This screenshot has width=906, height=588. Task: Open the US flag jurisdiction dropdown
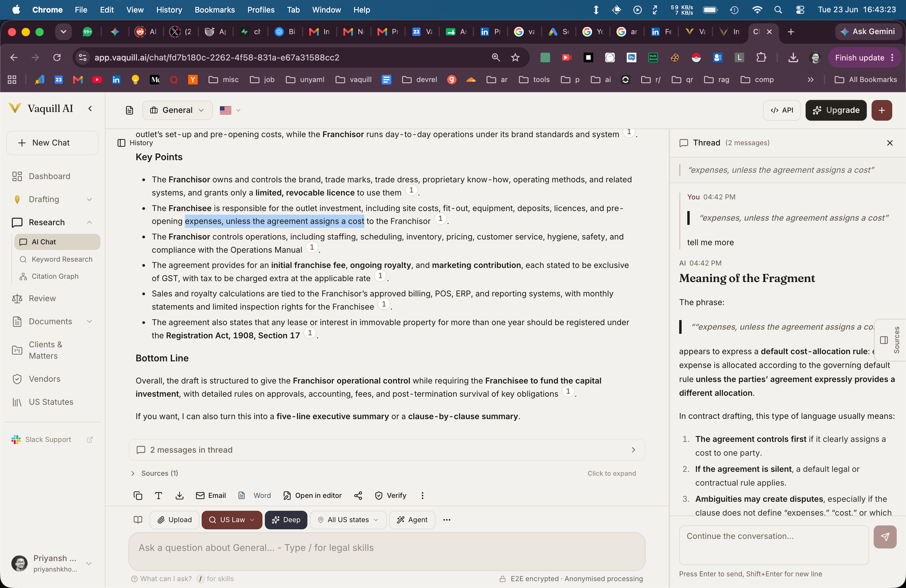(230, 110)
